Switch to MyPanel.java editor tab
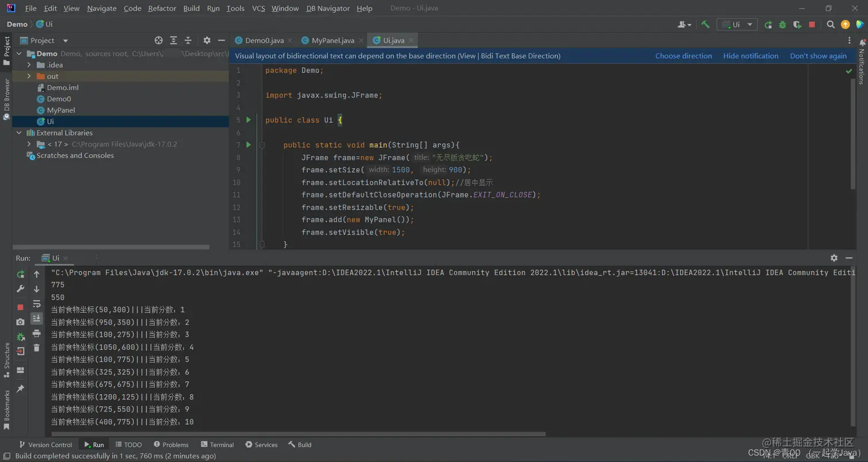This screenshot has height=462, width=868. (x=332, y=40)
